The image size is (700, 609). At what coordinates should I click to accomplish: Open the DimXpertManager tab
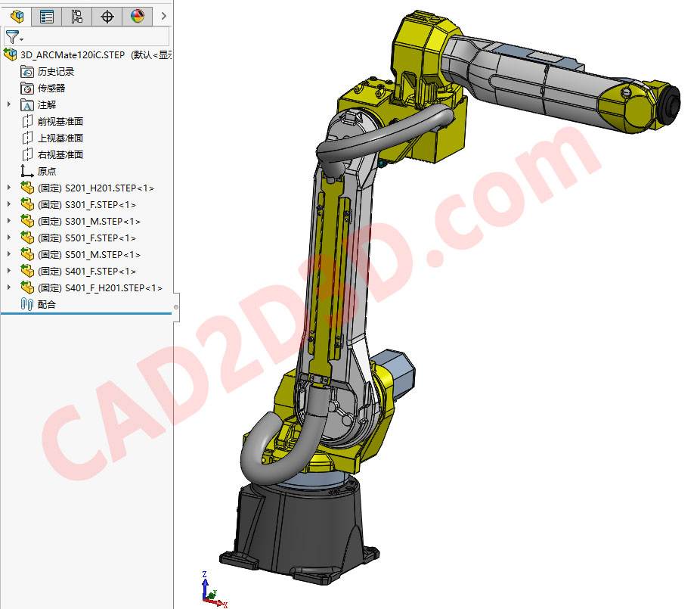107,16
